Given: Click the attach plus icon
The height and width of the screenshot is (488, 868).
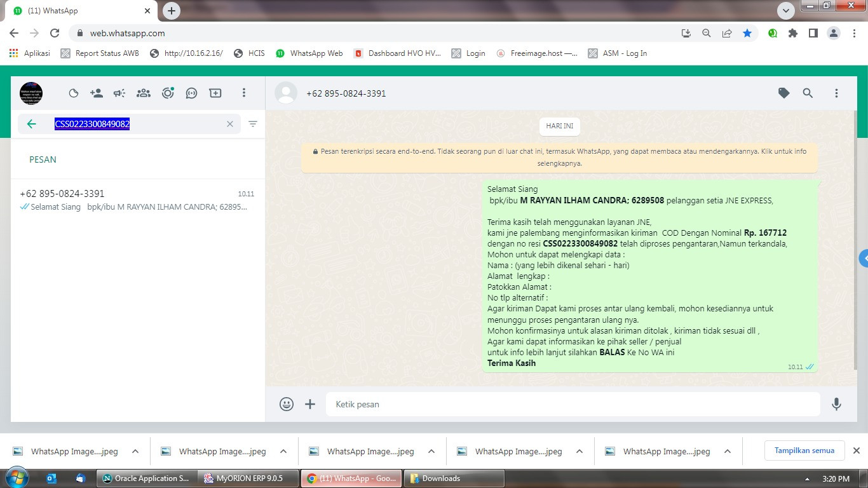Looking at the screenshot, I should tap(310, 404).
